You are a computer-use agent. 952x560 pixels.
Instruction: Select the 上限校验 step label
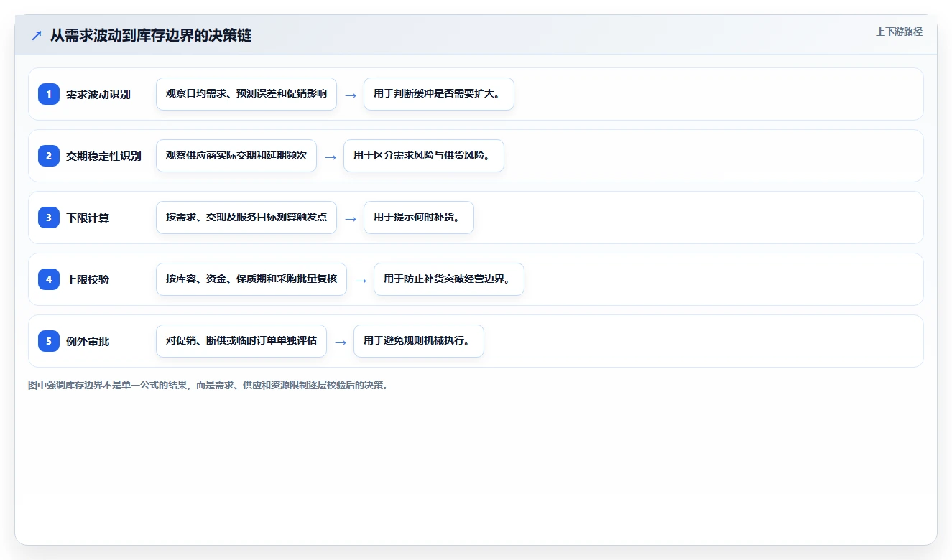[88, 279]
